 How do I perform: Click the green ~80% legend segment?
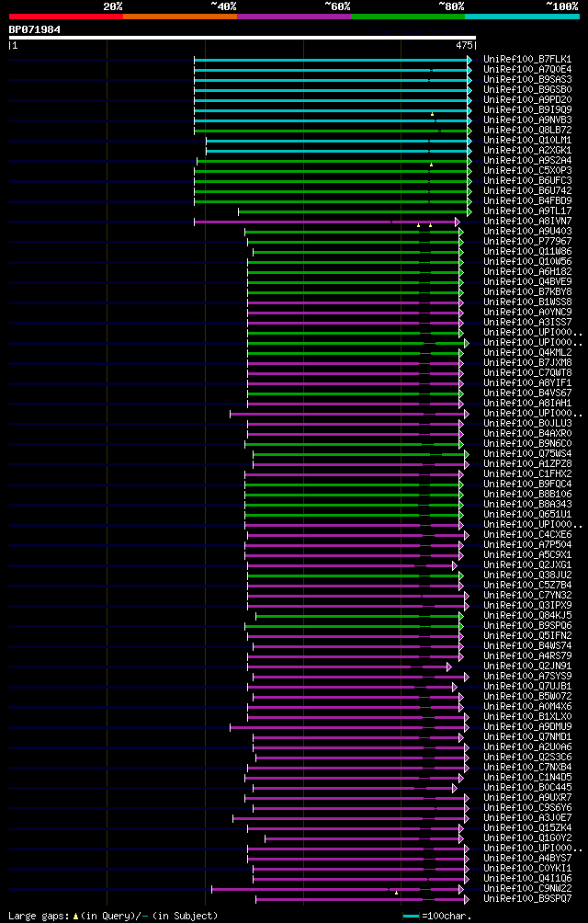coord(408,17)
